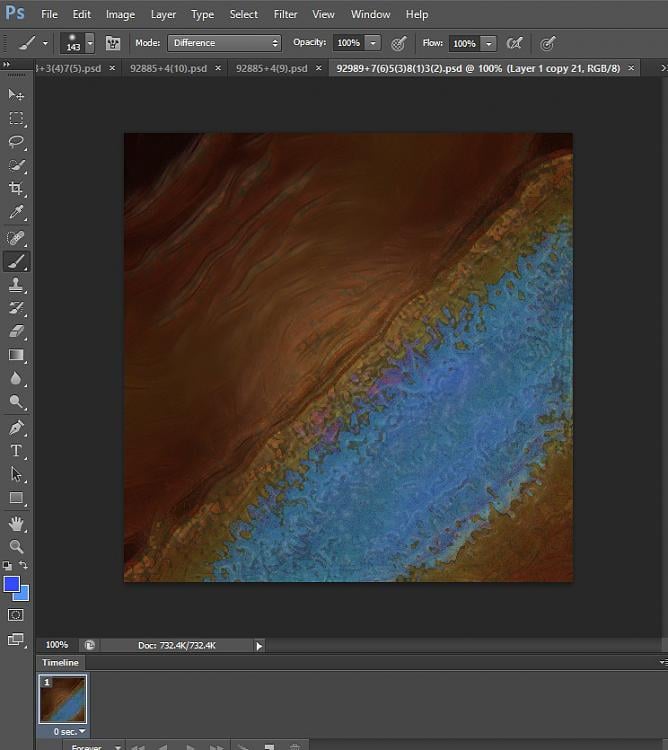
Task: Open the Flow slider dropdown arrow
Action: pyautogui.click(x=489, y=44)
